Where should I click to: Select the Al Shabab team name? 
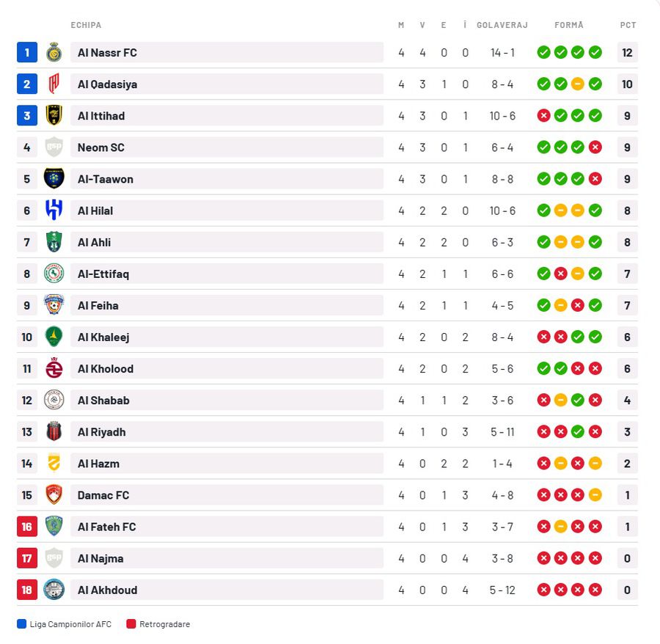[103, 400]
